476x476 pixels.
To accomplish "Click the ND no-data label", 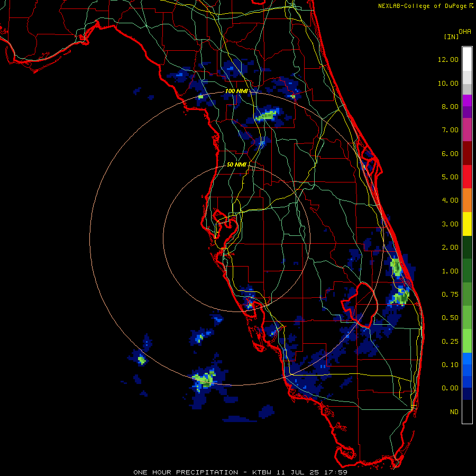I will point(454,412).
